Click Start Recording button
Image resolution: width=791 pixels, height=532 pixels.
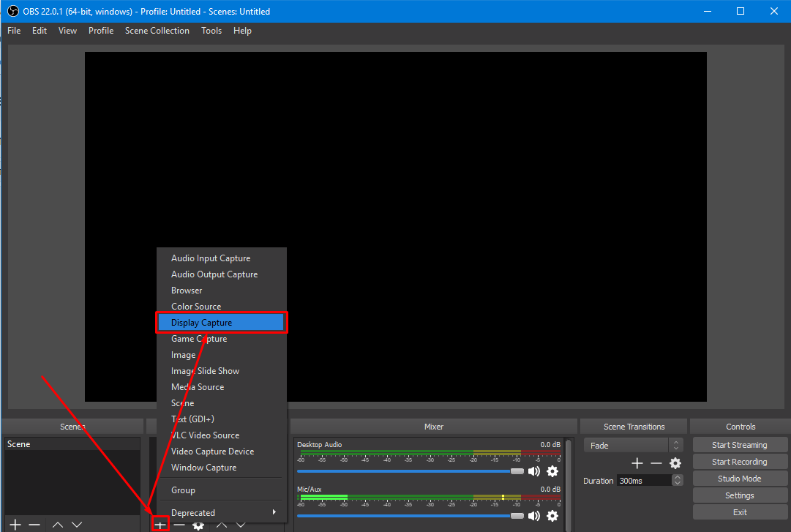(x=740, y=462)
